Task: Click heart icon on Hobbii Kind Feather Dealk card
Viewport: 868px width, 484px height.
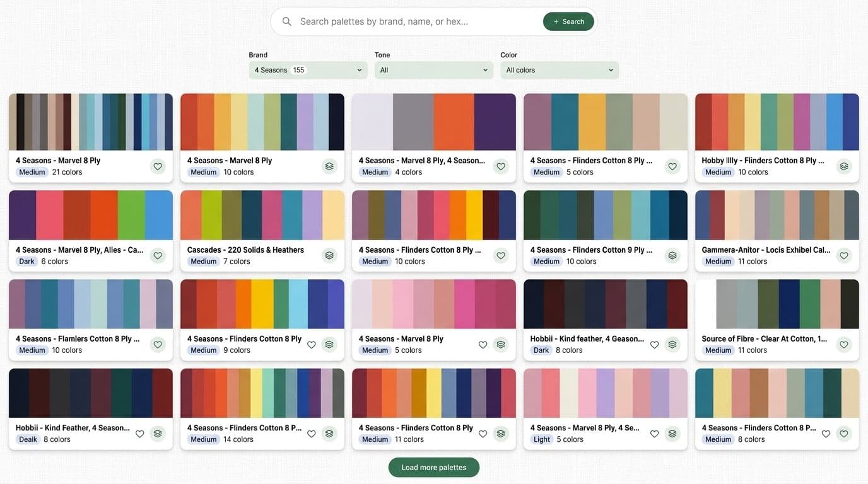Action: point(139,434)
